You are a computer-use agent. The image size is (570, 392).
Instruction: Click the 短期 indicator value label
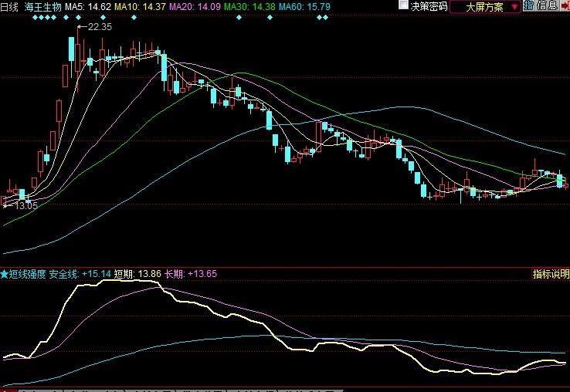pyautogui.click(x=137, y=274)
